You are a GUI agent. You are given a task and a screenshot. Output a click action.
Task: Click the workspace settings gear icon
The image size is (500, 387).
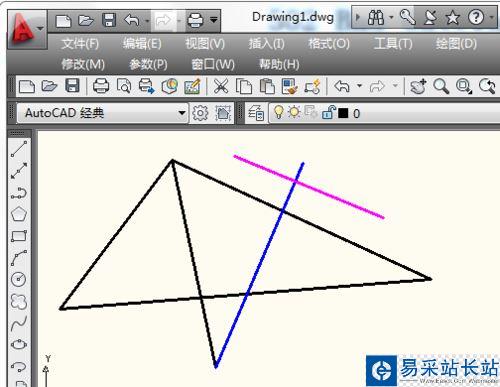(200, 113)
